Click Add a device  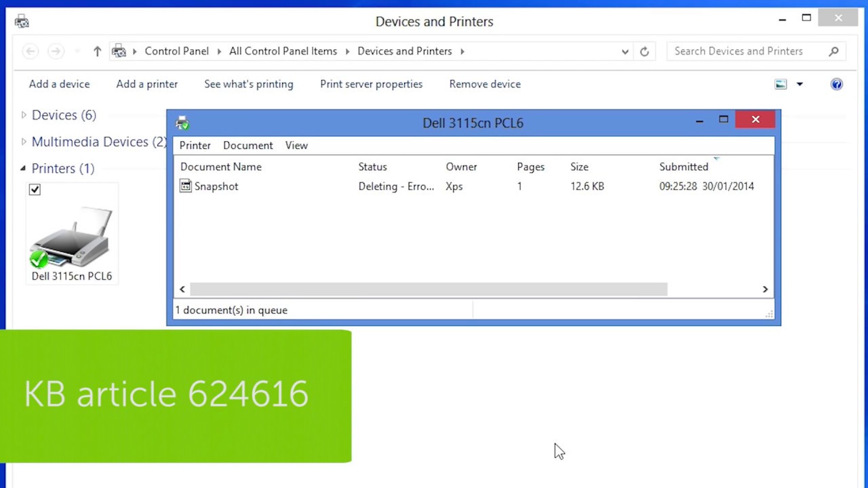point(59,84)
